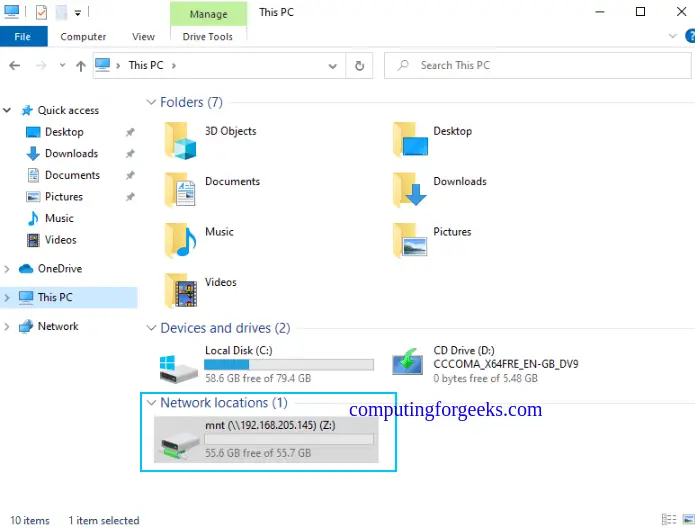Open the address bar history dropdown
Image resolution: width=695 pixels, height=528 pixels.
pos(332,66)
